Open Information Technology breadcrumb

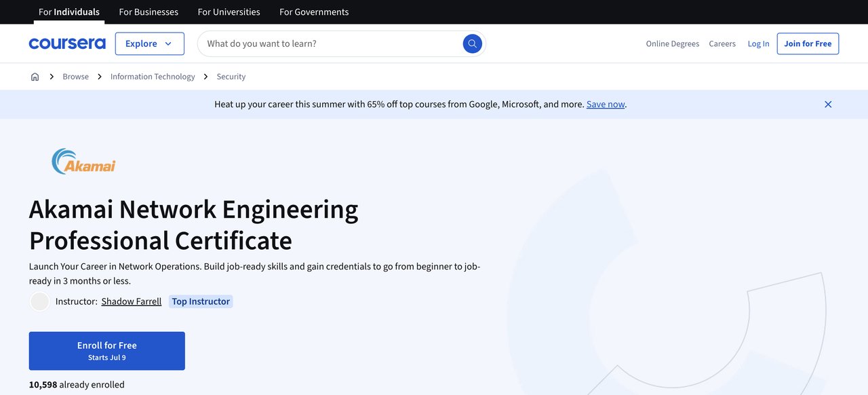[153, 77]
